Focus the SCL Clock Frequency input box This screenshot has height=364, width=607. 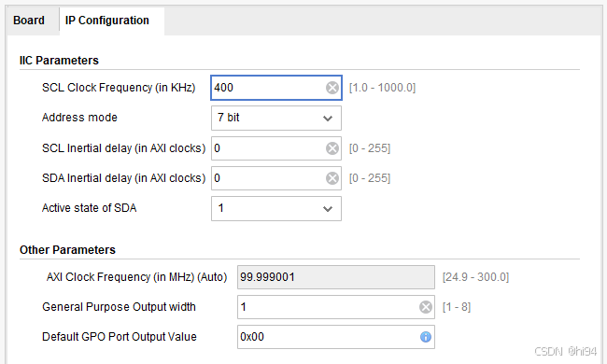point(276,88)
